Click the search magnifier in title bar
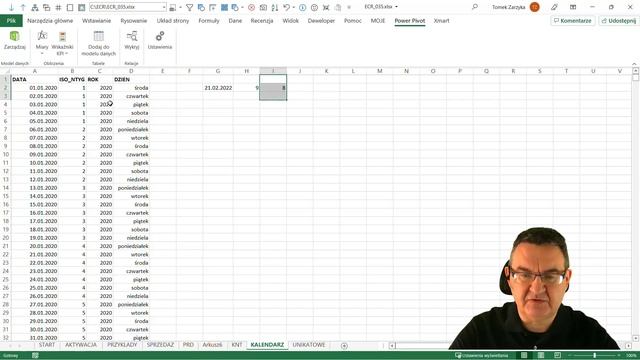 [x=475, y=7]
